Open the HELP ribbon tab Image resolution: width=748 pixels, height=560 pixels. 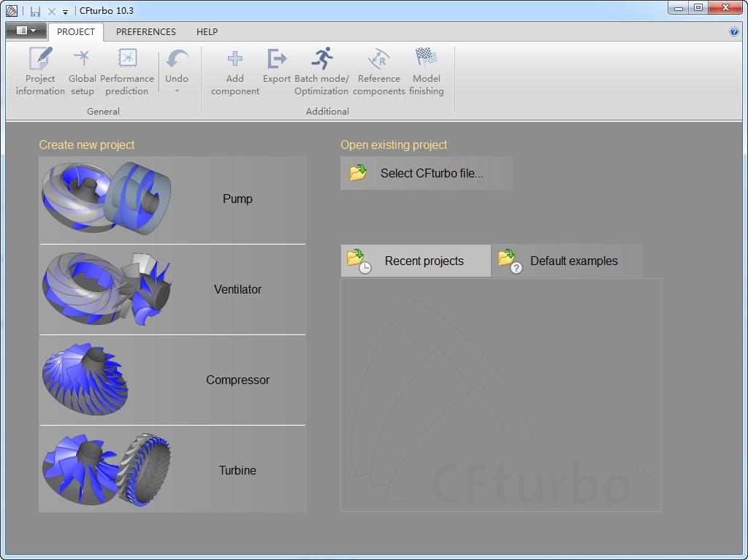click(207, 31)
